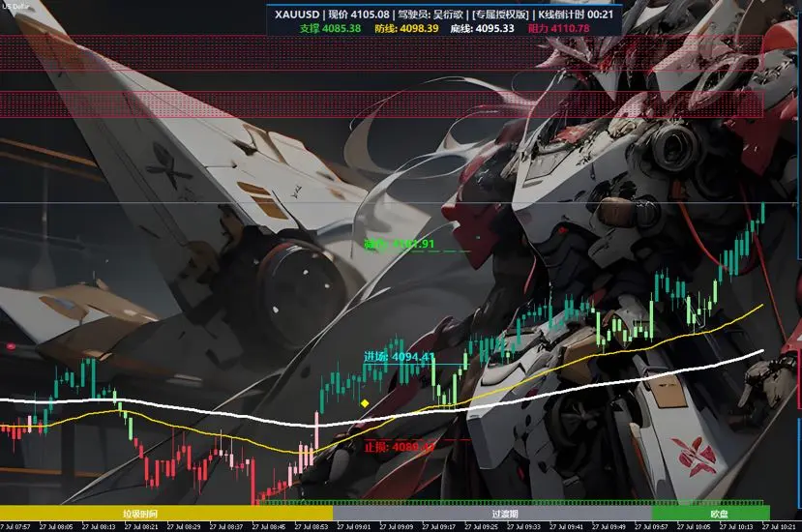The image size is (802, 532).
Task: Click the 27 Jul 07:57 time axis label
Action: pyautogui.click(x=15, y=526)
